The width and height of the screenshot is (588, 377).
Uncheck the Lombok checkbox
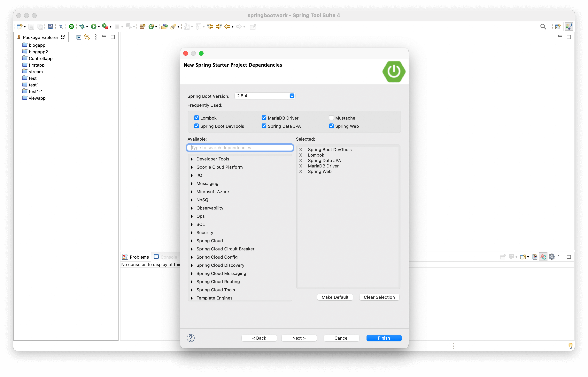[196, 118]
